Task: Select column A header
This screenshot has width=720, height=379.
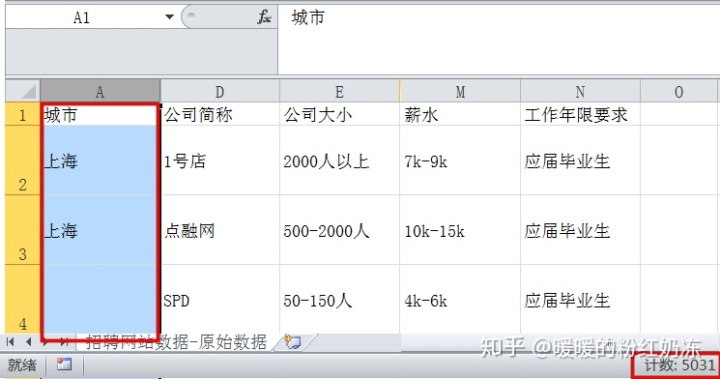Action: [100, 91]
